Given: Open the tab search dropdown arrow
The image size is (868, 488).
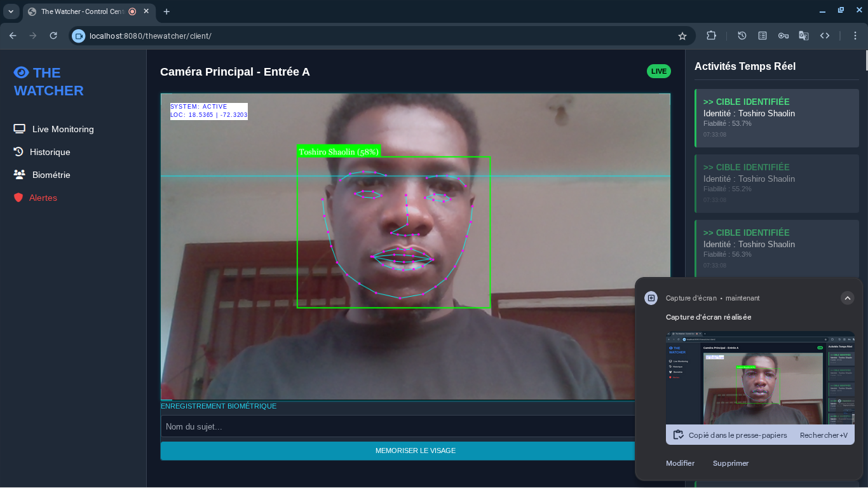Looking at the screenshot, I should 11,11.
